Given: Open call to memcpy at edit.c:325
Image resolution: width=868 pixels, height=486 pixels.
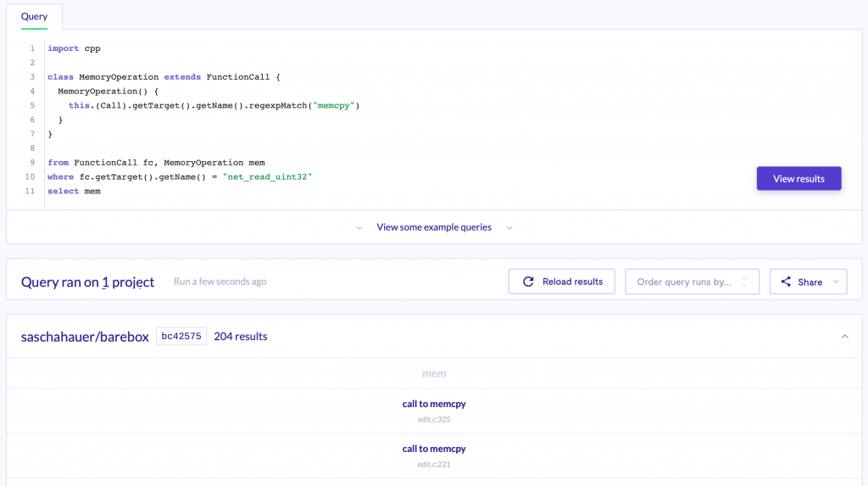Looking at the screenshot, I should (x=434, y=404).
